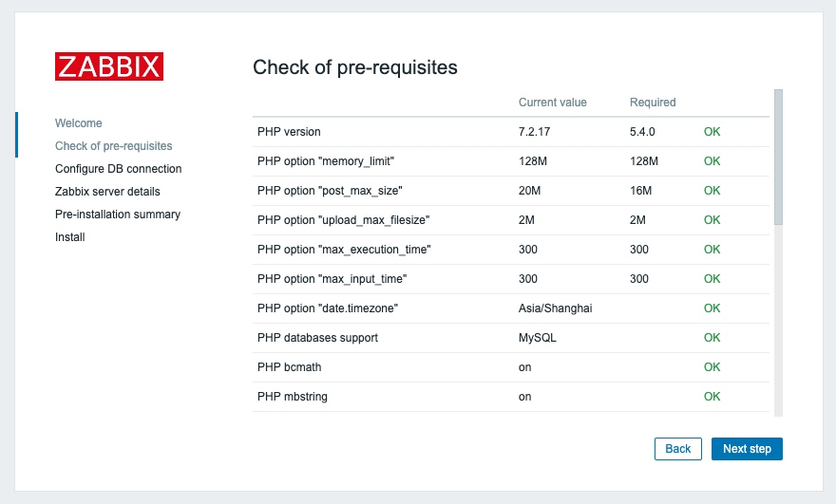Click the Current value column header
Image resolution: width=836 pixels, height=504 pixels.
coord(552,103)
